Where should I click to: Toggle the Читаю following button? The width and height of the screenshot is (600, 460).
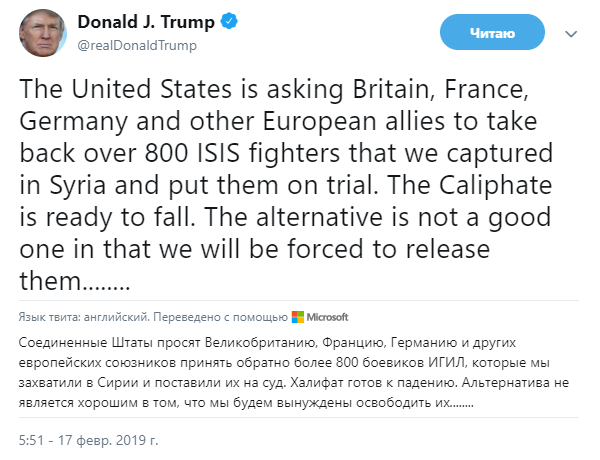point(491,34)
